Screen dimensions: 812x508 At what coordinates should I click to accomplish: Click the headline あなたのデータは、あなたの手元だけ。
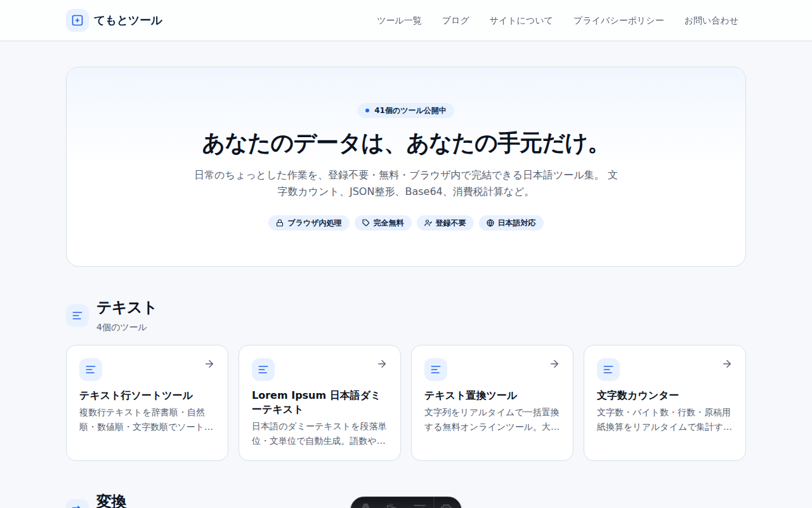tap(406, 144)
